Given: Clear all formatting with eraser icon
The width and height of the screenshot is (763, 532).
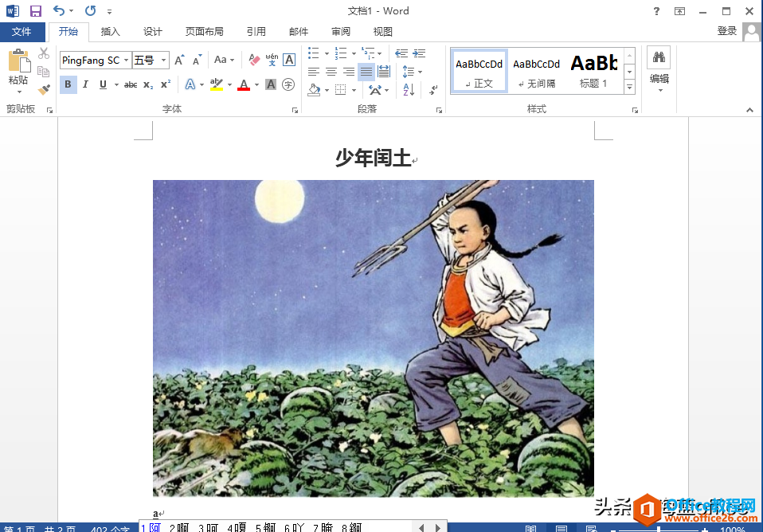Looking at the screenshot, I should click(x=254, y=60).
